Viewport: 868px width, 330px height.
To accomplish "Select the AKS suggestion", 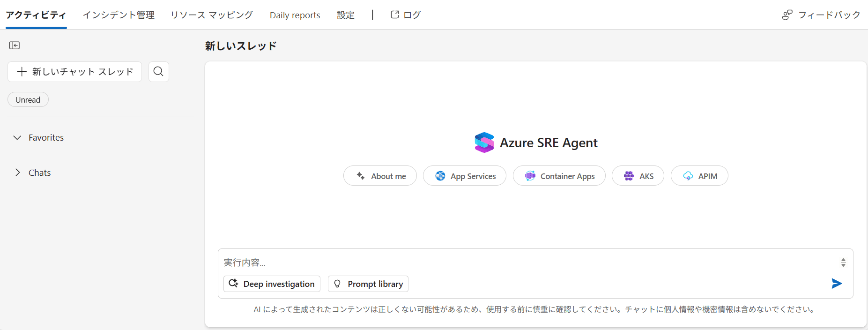I will click(x=638, y=176).
